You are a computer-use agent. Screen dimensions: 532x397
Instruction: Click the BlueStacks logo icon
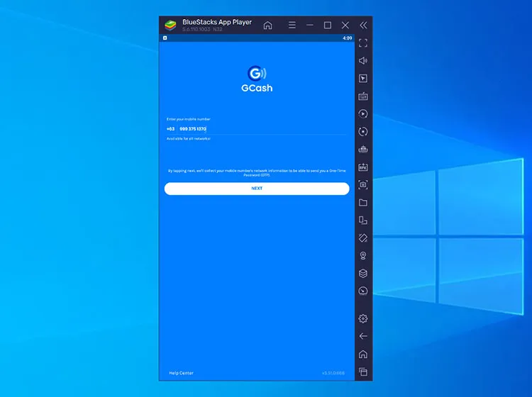point(170,25)
